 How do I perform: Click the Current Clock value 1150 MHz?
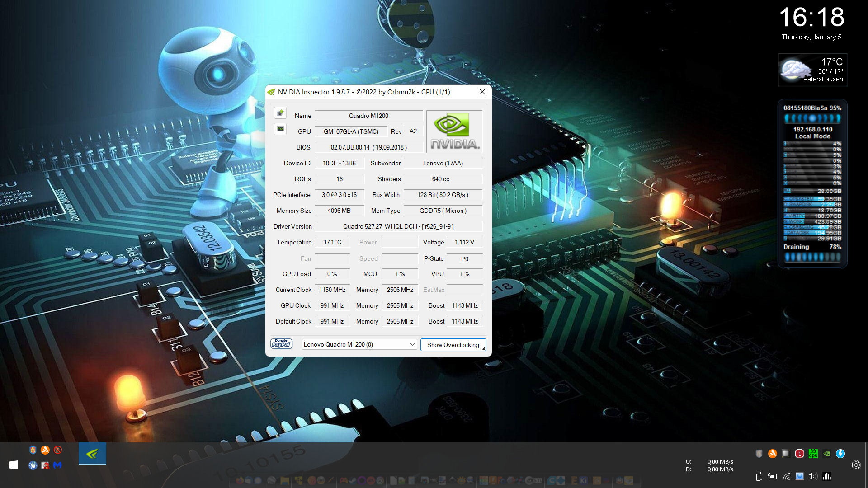(x=332, y=290)
